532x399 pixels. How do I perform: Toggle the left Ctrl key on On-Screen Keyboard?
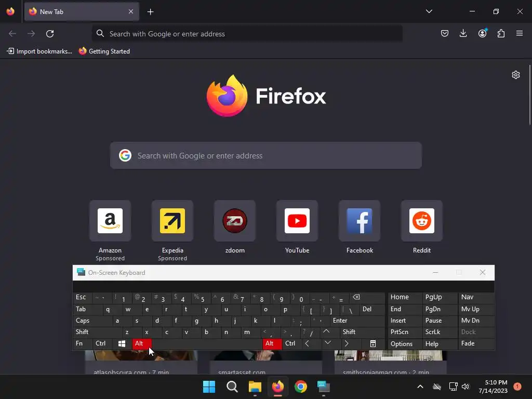102,344
